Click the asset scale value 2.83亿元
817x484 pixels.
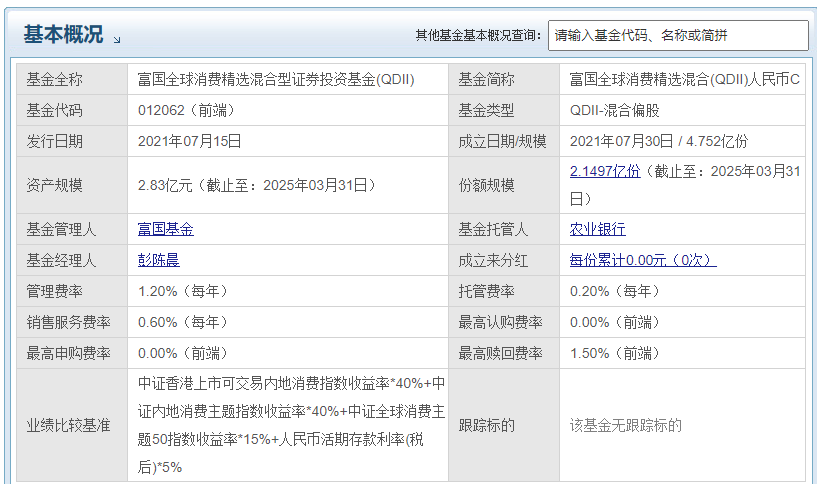point(165,185)
